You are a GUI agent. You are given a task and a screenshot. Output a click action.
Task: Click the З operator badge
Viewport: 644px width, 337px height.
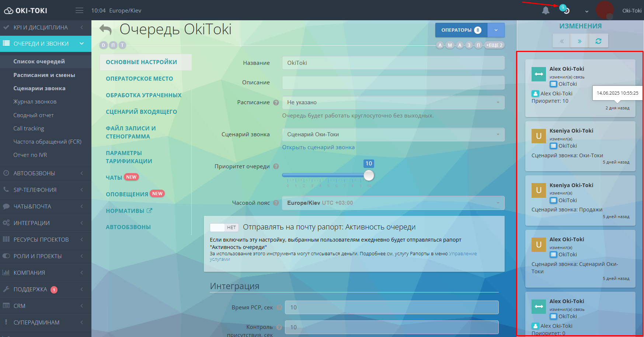click(x=469, y=45)
